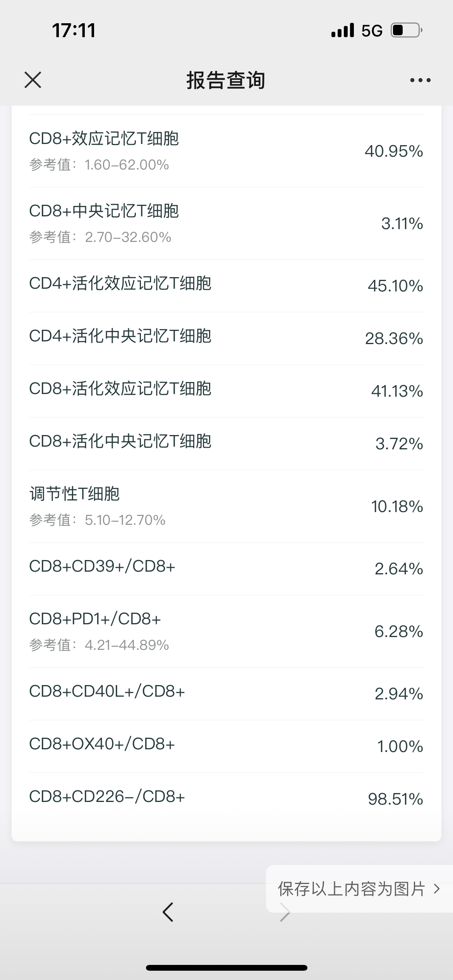The image size is (453, 980).
Task: Tap the 报告查询 page title
Action: (226, 81)
